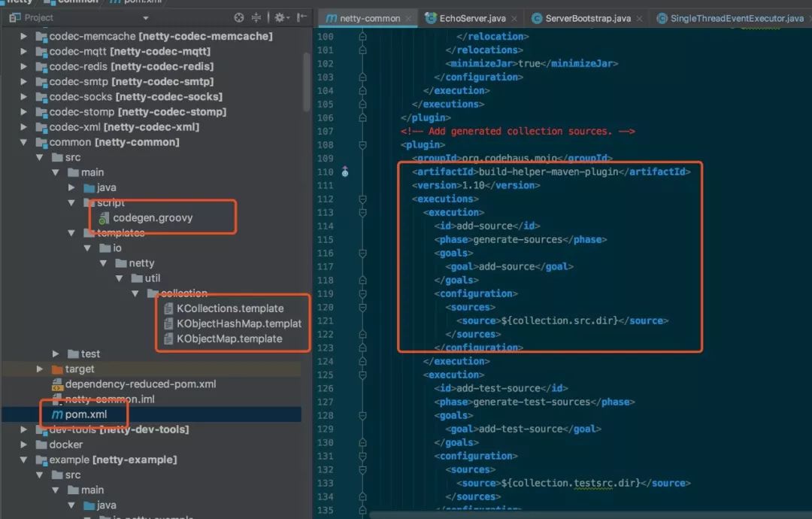This screenshot has width=812, height=519.
Task: Fold goals block at line 128
Action: [362, 415]
